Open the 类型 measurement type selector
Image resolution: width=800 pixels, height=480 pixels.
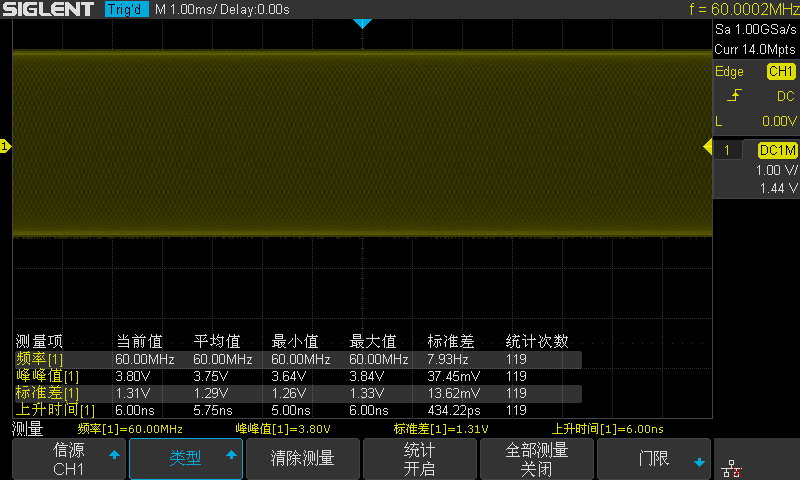(x=186, y=459)
